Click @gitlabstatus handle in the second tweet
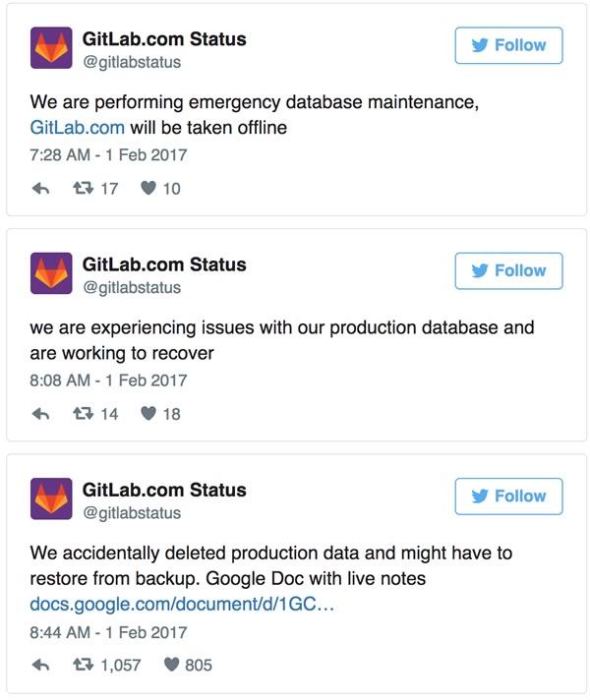This screenshot has height=700, width=590. [x=132, y=288]
